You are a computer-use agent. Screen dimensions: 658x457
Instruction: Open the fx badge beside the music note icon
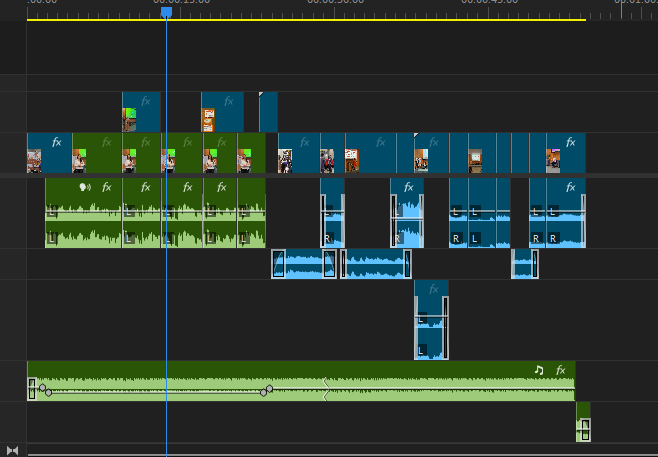pyautogui.click(x=560, y=370)
